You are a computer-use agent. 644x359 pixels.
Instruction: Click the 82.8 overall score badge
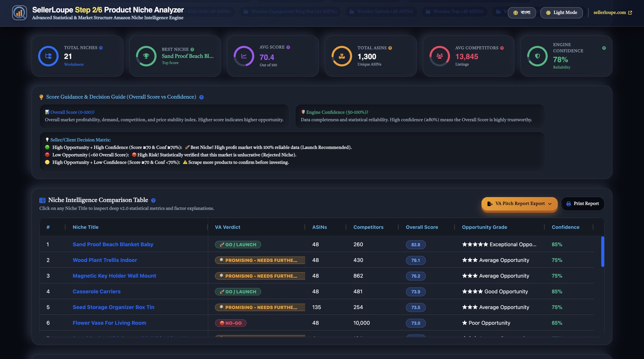(416, 245)
